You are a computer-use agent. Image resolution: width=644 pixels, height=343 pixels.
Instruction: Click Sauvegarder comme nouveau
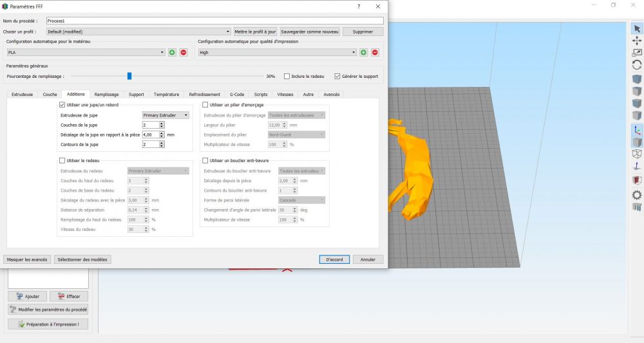tap(310, 32)
